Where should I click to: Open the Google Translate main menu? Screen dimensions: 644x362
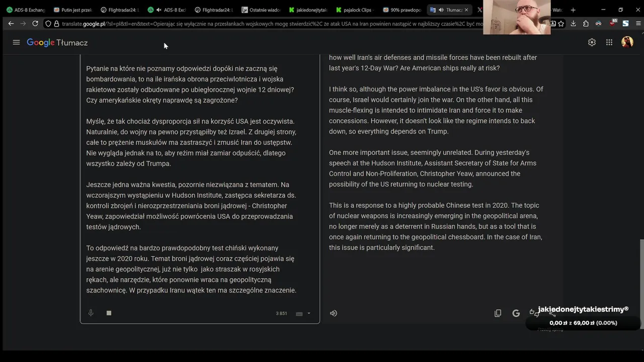(x=16, y=42)
